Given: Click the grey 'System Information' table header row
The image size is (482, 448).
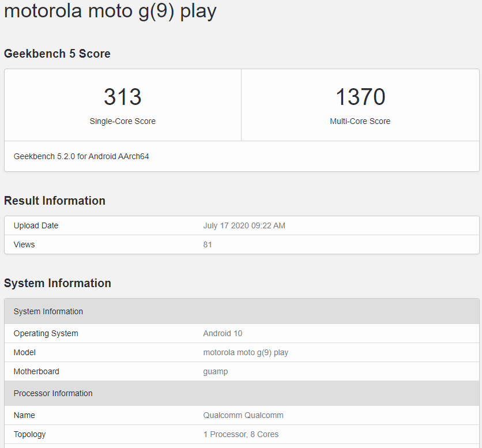Looking at the screenshot, I should tap(242, 311).
